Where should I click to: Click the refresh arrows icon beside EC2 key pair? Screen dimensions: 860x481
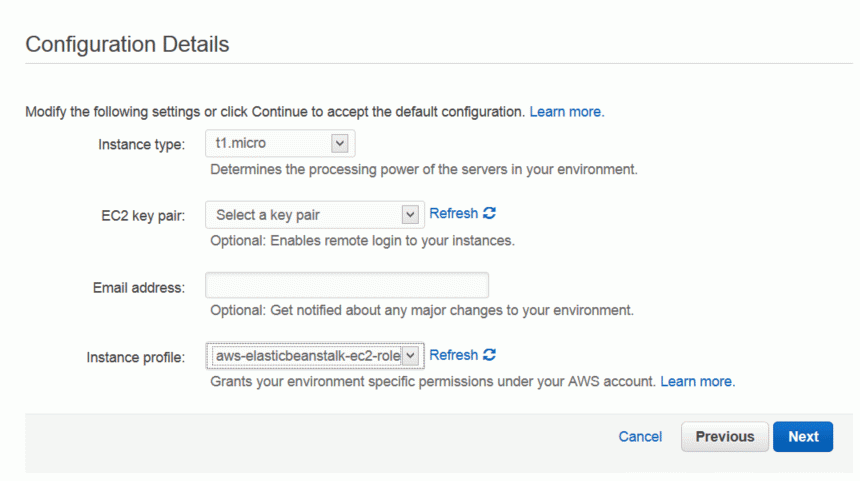pyautogui.click(x=489, y=213)
